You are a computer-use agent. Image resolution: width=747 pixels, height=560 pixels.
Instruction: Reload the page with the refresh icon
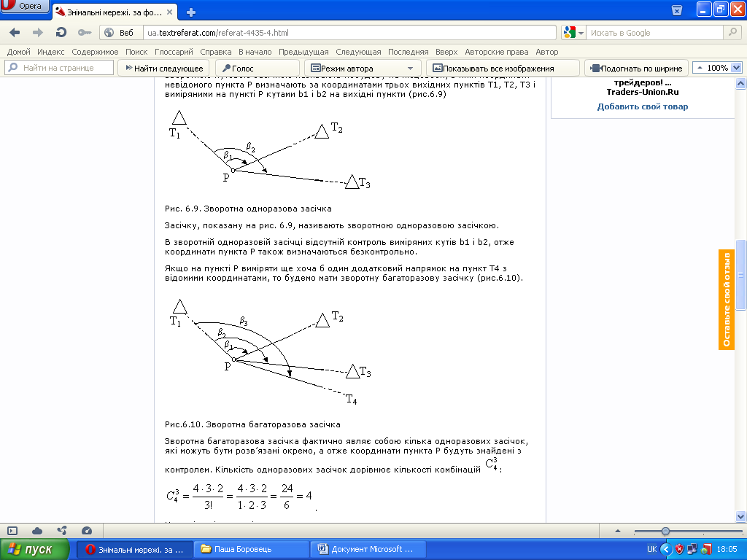61,33
